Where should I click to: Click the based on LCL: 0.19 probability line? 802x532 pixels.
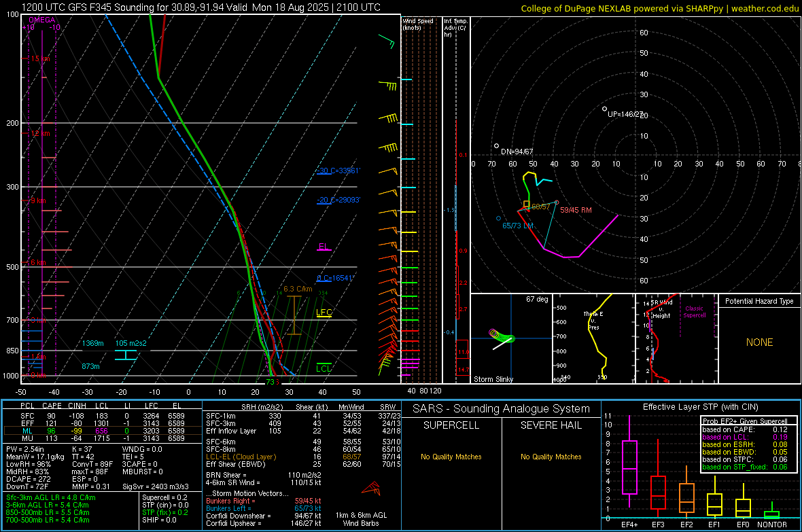click(745, 438)
